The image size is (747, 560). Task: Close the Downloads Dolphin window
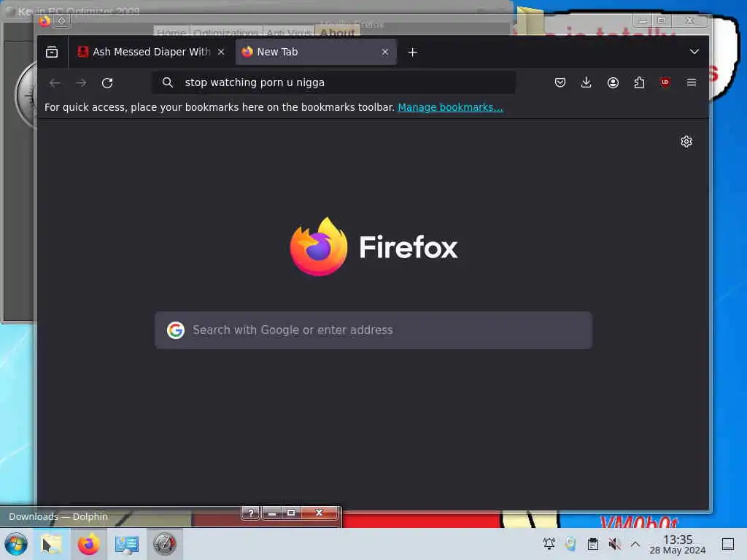click(x=320, y=513)
